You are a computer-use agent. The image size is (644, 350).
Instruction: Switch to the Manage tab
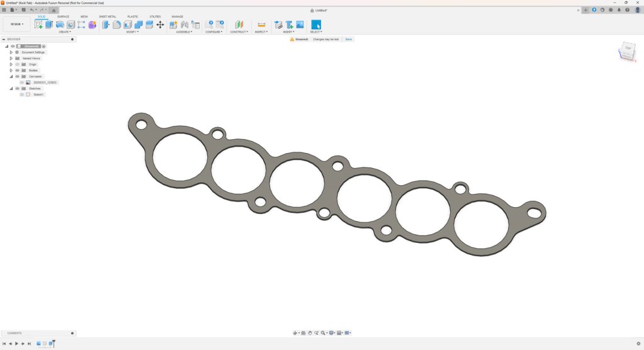point(177,17)
